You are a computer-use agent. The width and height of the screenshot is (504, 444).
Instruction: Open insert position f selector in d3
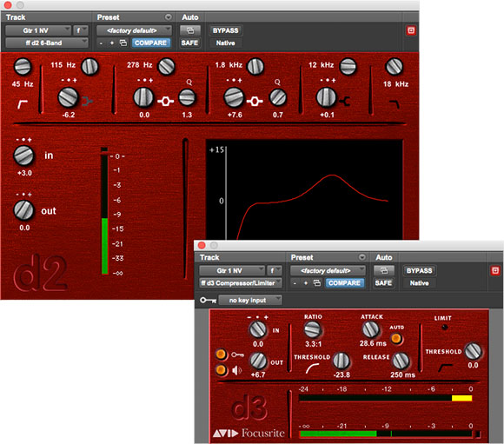click(275, 271)
